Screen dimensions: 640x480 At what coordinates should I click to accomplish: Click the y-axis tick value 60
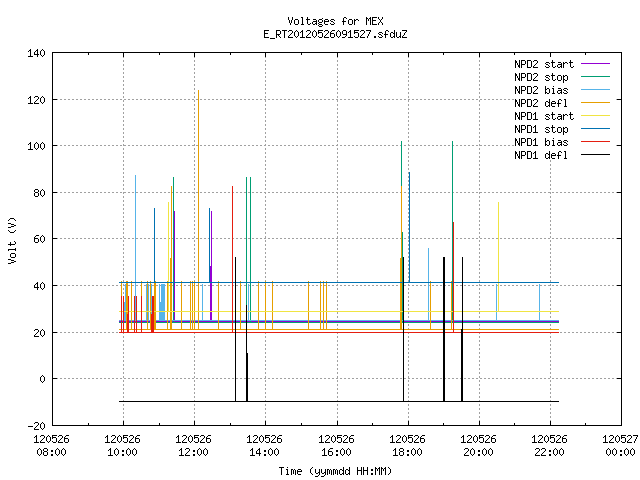[x=39, y=239]
